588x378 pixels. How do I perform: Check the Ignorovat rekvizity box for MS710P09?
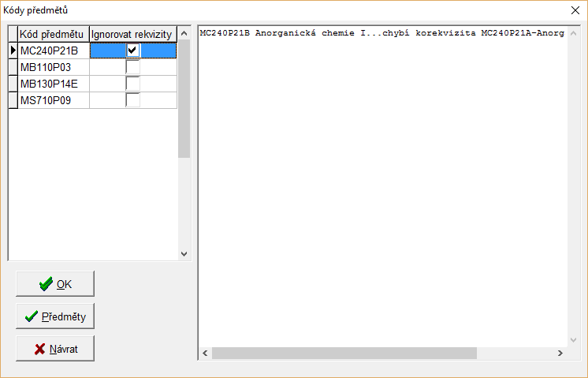click(132, 100)
